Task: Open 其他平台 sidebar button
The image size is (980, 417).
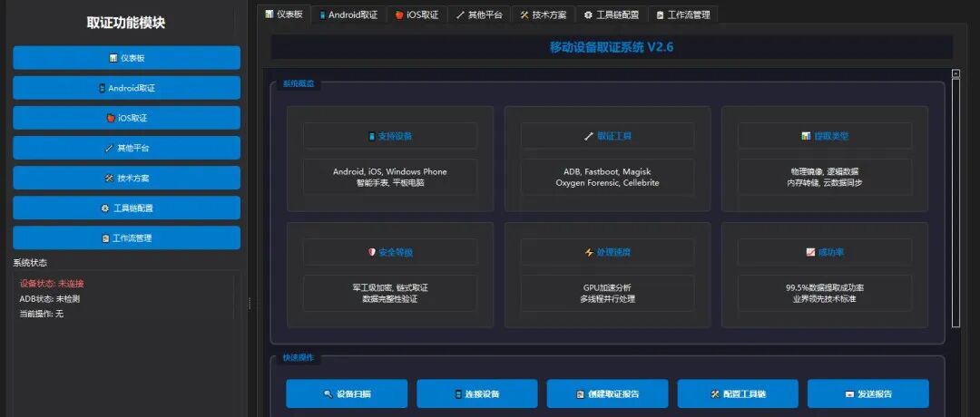Action: click(x=126, y=148)
